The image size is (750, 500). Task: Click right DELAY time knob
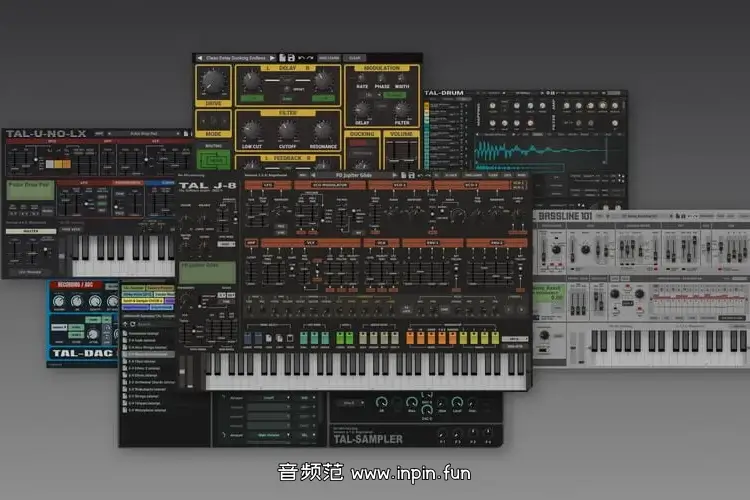pos(324,81)
